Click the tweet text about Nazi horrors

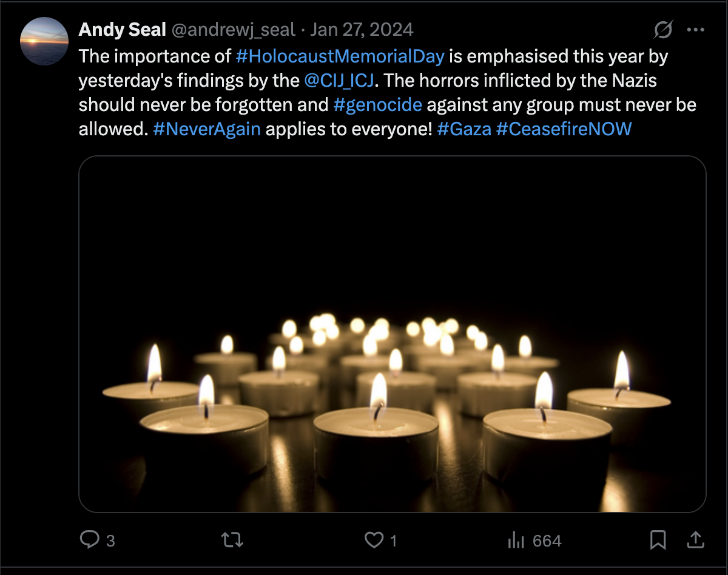[x=516, y=80]
